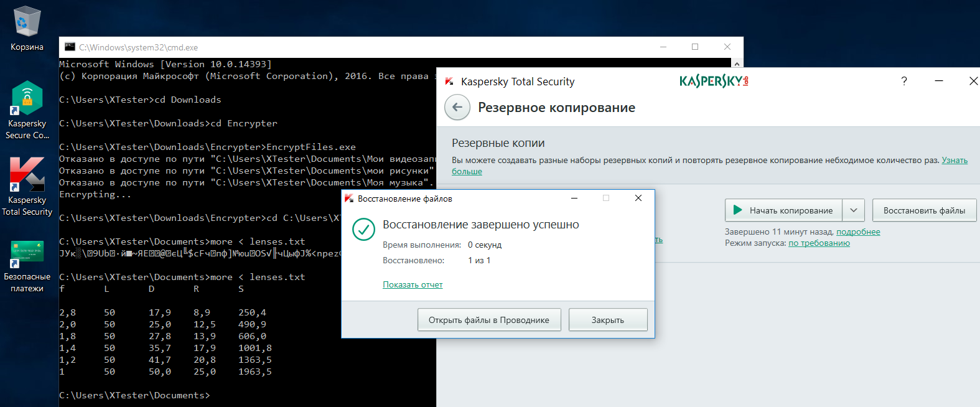Screen dimensions: 980x407
Task: Follow the подробнее link
Action: click(858, 232)
